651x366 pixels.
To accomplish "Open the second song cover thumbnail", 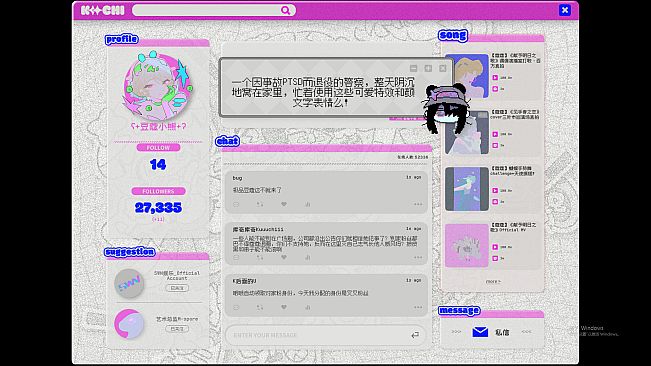I will pyautogui.click(x=467, y=132).
